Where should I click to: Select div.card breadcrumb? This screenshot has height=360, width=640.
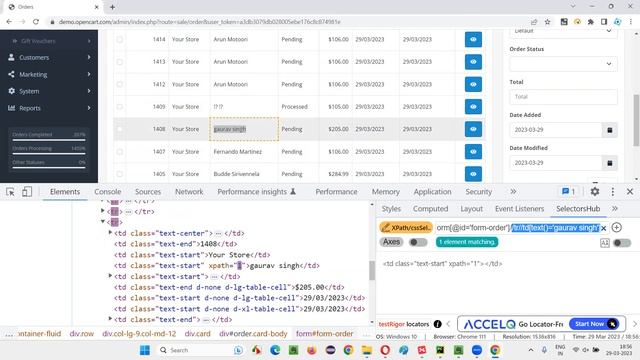[x=198, y=333]
